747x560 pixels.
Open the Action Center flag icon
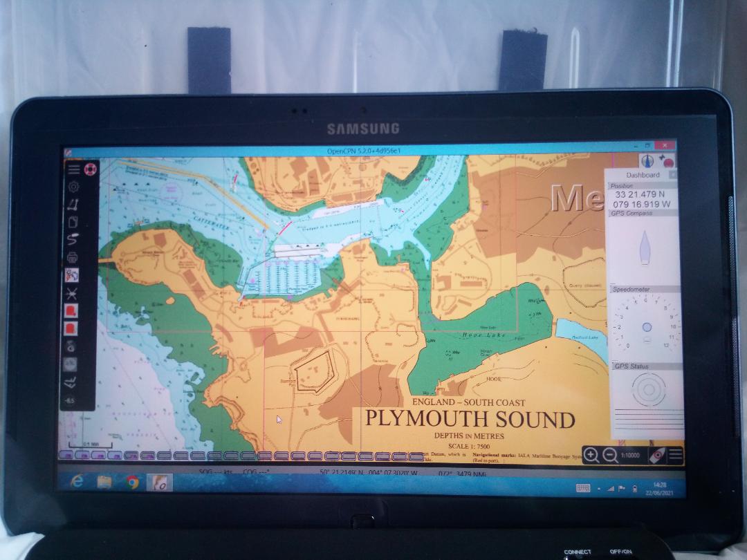(622, 489)
